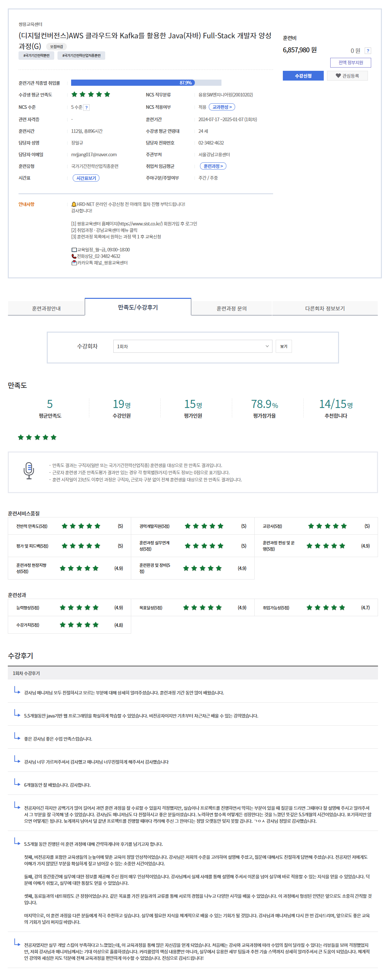This screenshot has height=980, width=390.
Task: Click the #국가기간전략훈련 hashtag tag
Action: (x=36, y=56)
